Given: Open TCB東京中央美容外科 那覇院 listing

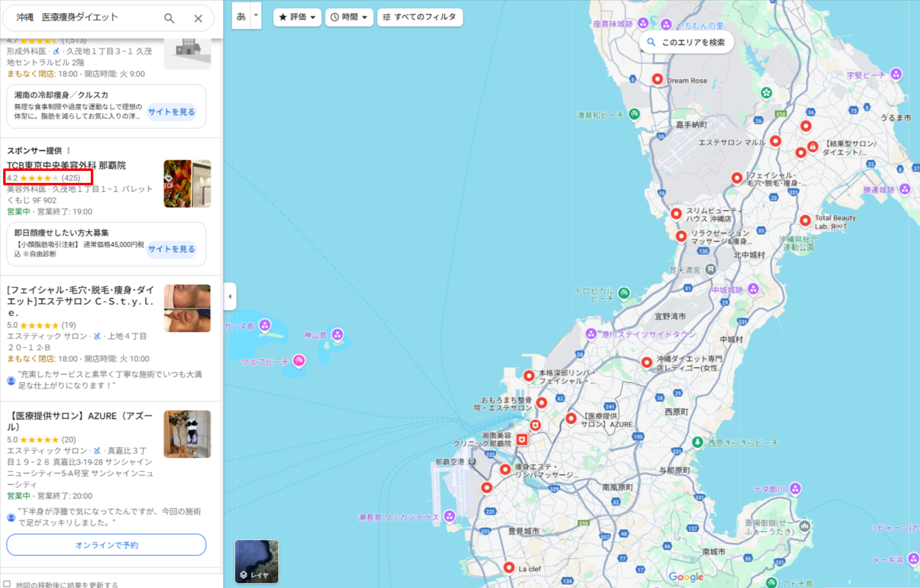Looking at the screenshot, I should [x=66, y=165].
